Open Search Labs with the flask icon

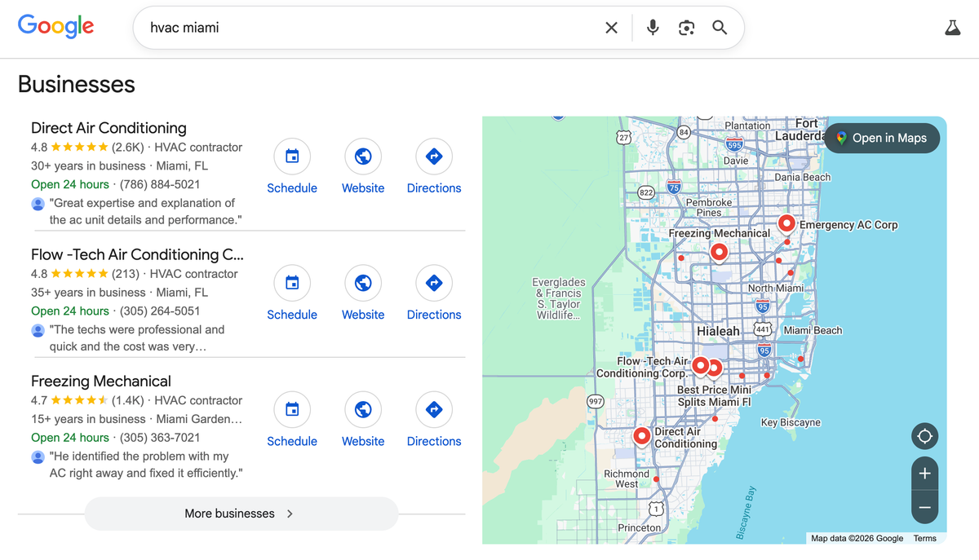click(952, 27)
